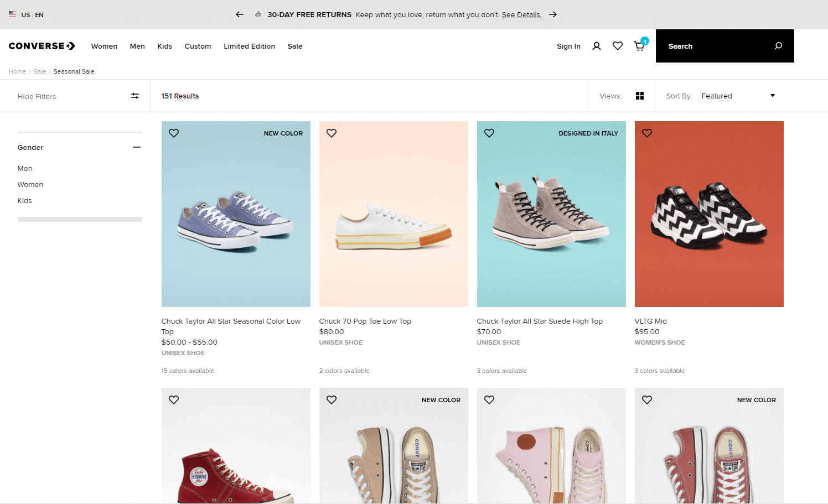Open the Kids menu
This screenshot has width=828, height=504.
pyautogui.click(x=164, y=46)
